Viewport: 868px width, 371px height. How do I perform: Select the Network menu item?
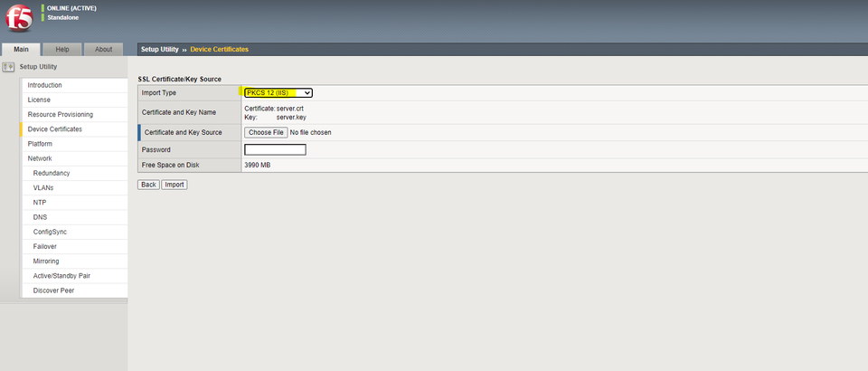point(40,158)
